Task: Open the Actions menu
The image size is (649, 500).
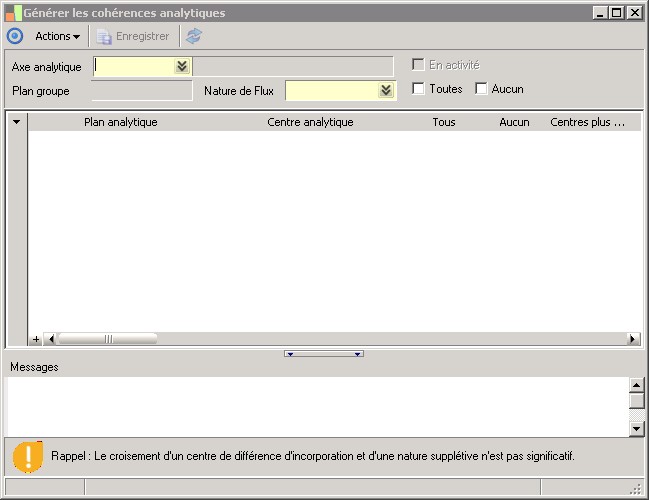Action: pyautogui.click(x=58, y=36)
